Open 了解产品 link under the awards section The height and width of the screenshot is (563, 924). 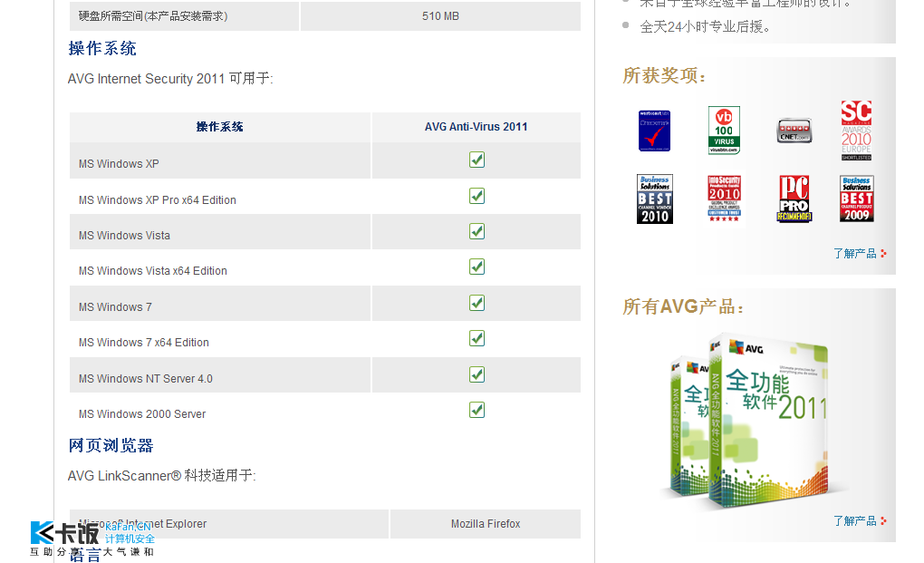854,254
